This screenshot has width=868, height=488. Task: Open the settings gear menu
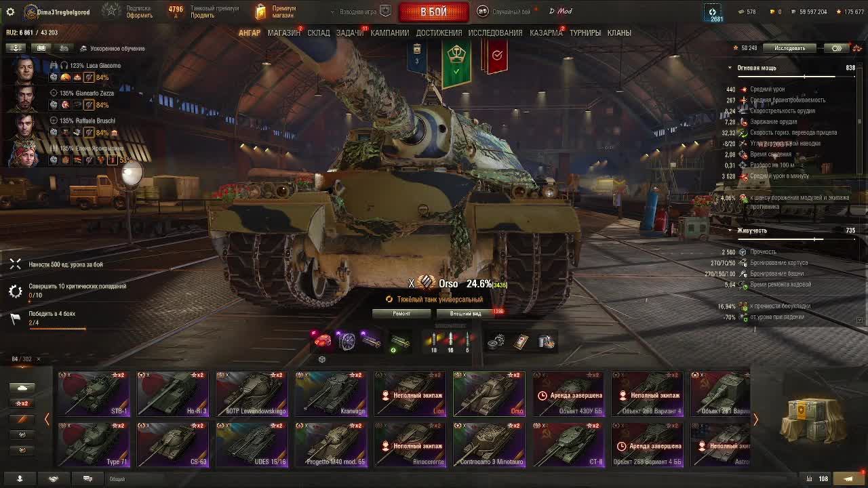tap(10, 12)
